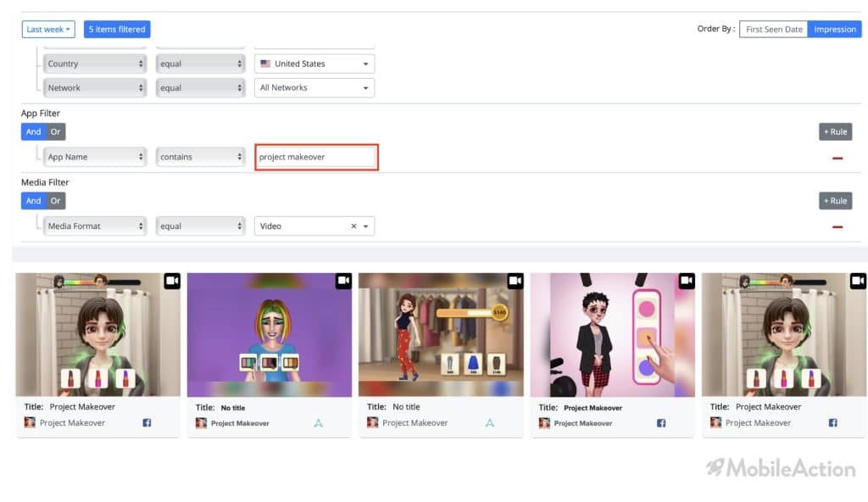Clear the Video selection with x icon

(353, 226)
